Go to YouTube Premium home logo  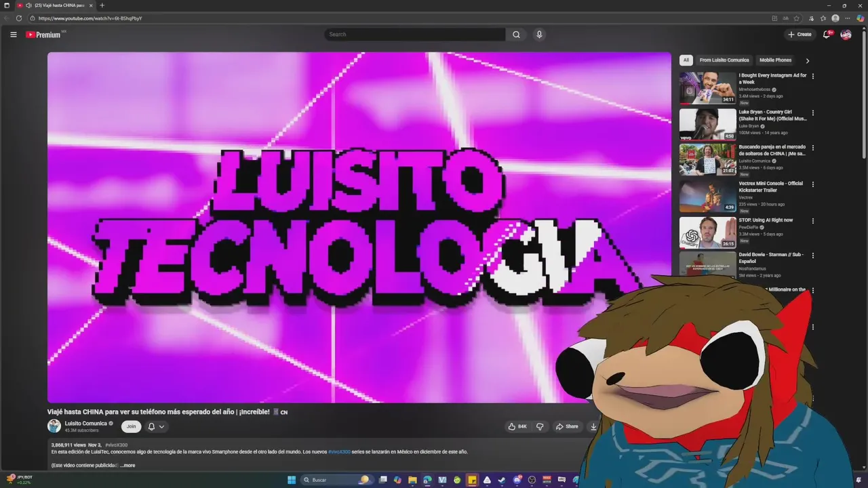point(43,35)
